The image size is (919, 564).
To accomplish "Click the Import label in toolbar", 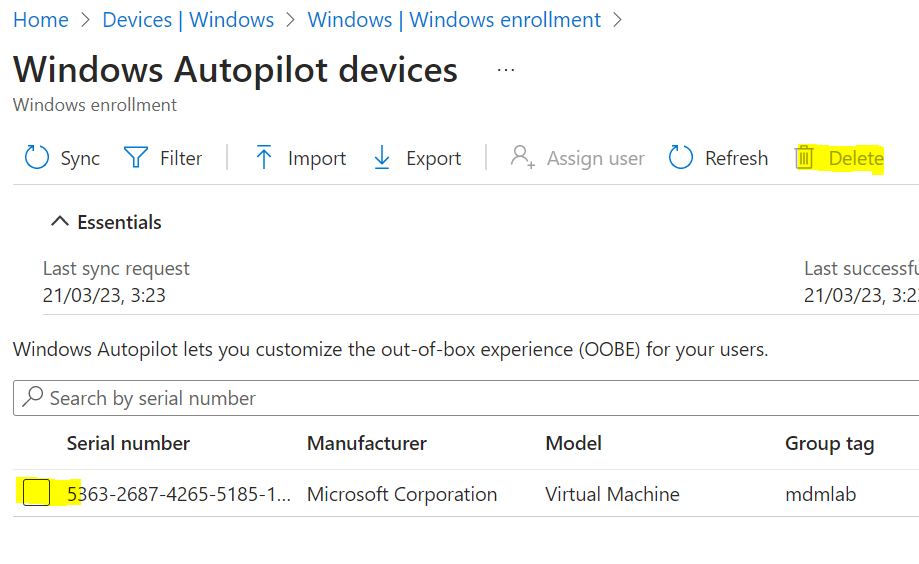I will (317, 158).
